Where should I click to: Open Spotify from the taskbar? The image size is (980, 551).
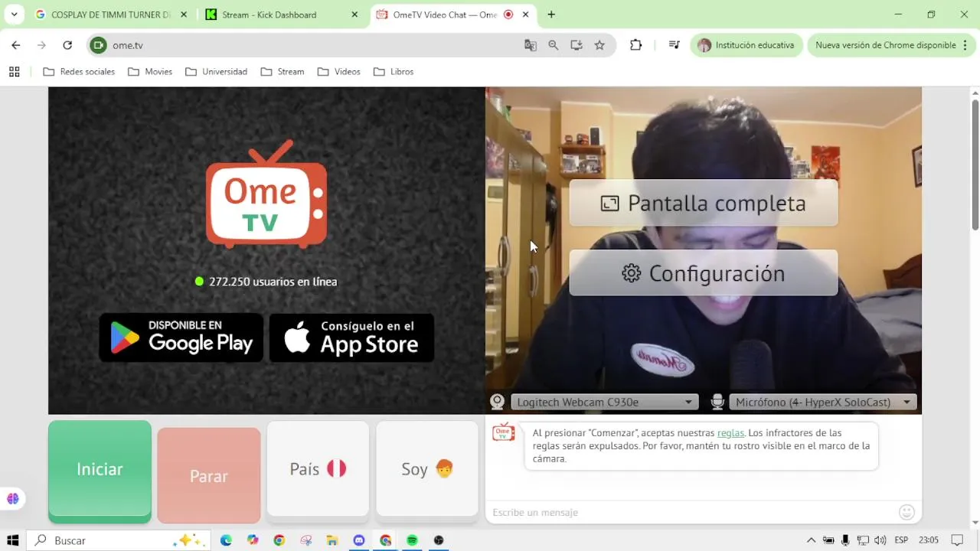[412, 540]
